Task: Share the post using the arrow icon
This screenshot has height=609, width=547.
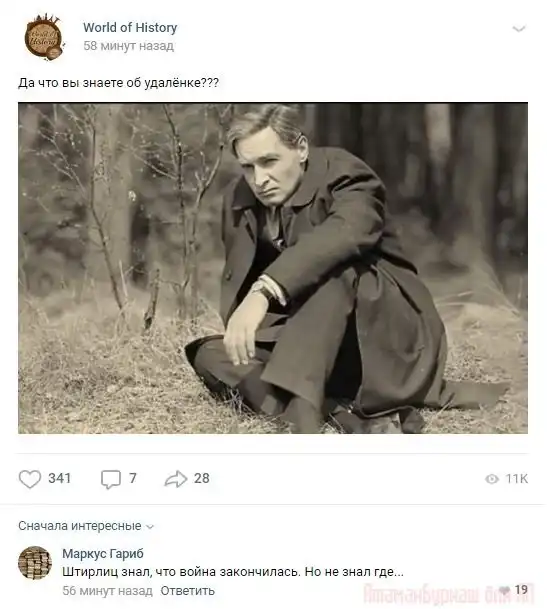Action: [176, 479]
